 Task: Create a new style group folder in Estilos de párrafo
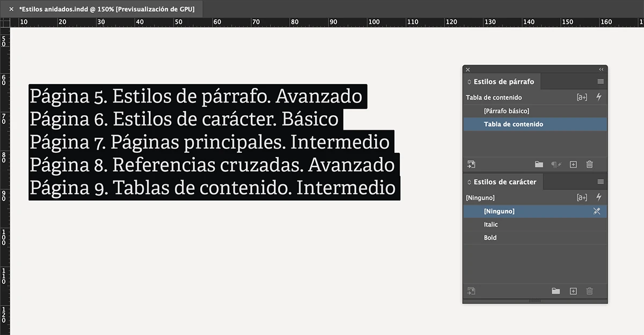540,165
